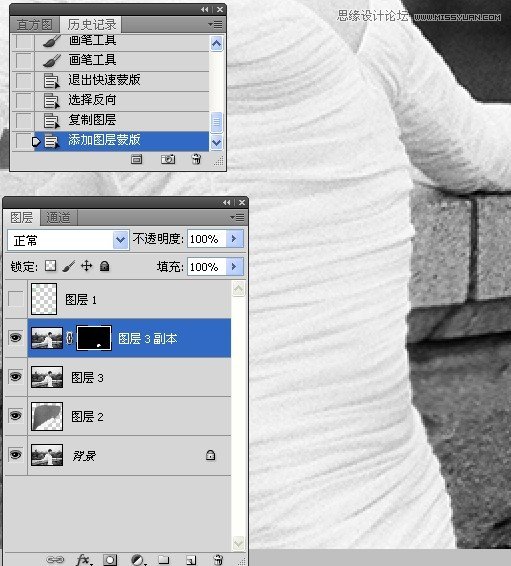Select layer name 图层 1

tap(81, 300)
